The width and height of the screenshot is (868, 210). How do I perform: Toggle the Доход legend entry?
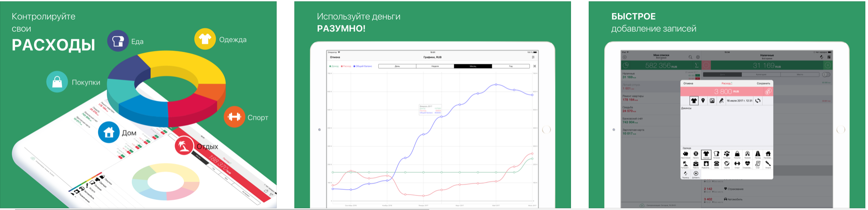[334, 66]
